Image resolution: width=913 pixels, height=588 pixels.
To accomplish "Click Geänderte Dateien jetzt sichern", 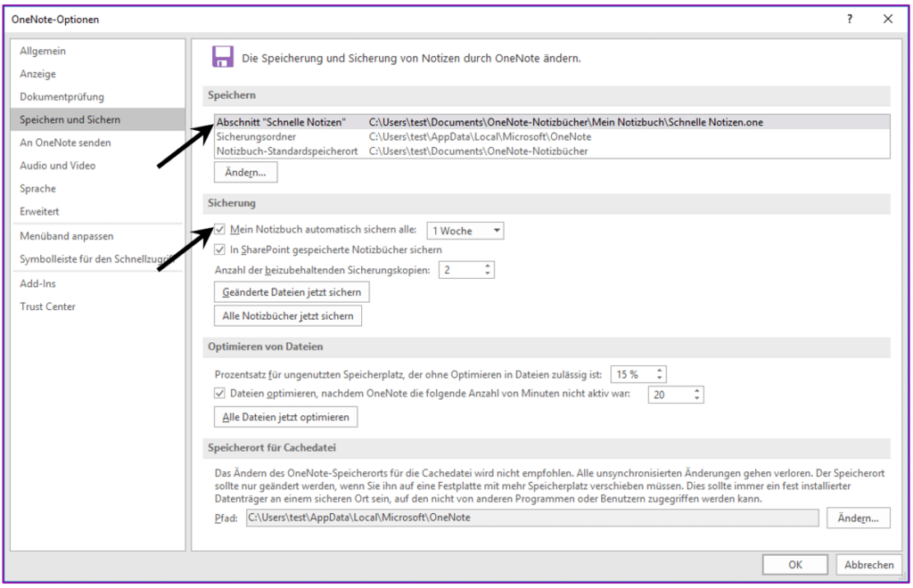I will [292, 292].
